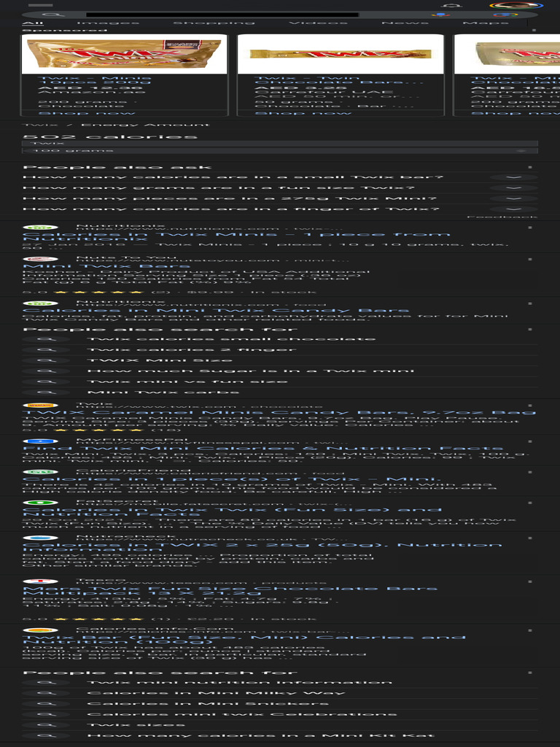Image resolution: width=560 pixels, height=747 pixels.
Task: Click the Tesco site favicon
Action: click(41, 581)
